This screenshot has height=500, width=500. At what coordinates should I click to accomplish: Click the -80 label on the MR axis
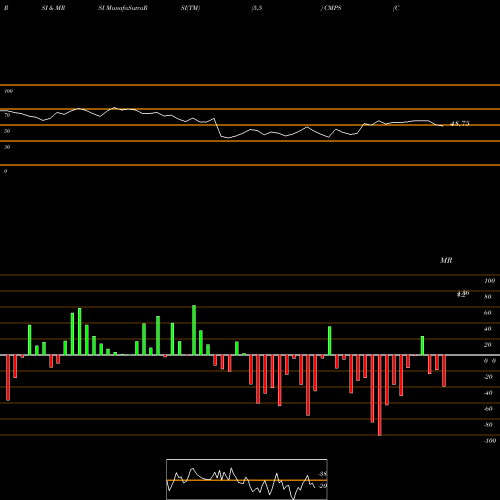488,425
